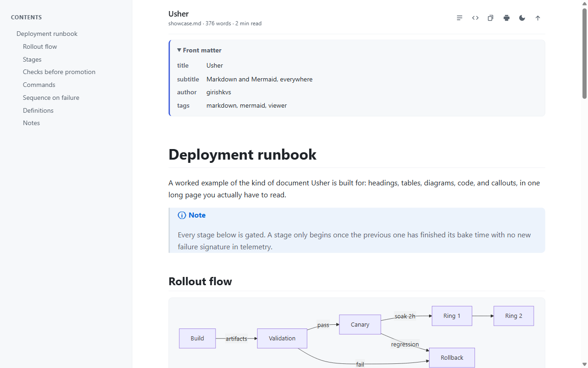Switch to dark mode with the moon icon
588x368 pixels.
pyautogui.click(x=522, y=18)
